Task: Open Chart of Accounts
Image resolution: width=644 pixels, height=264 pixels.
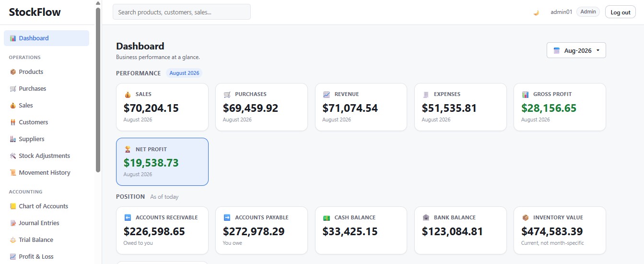Action: tap(47, 206)
